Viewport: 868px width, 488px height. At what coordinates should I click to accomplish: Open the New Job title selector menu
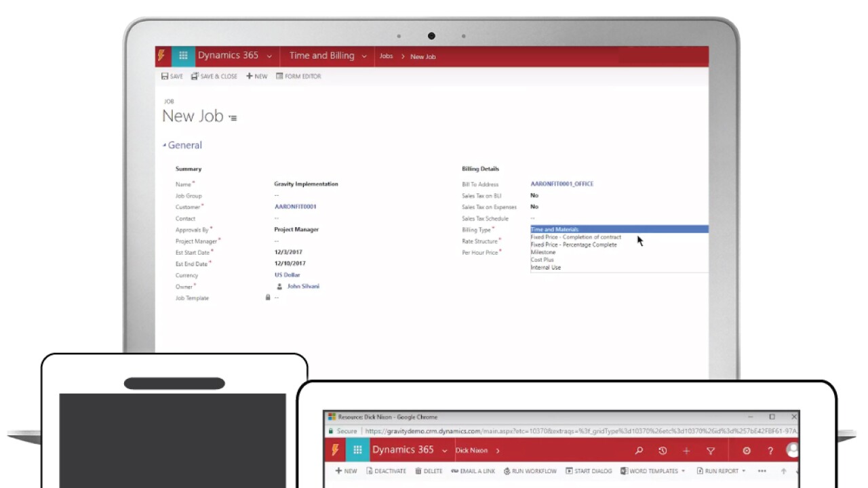coord(233,118)
